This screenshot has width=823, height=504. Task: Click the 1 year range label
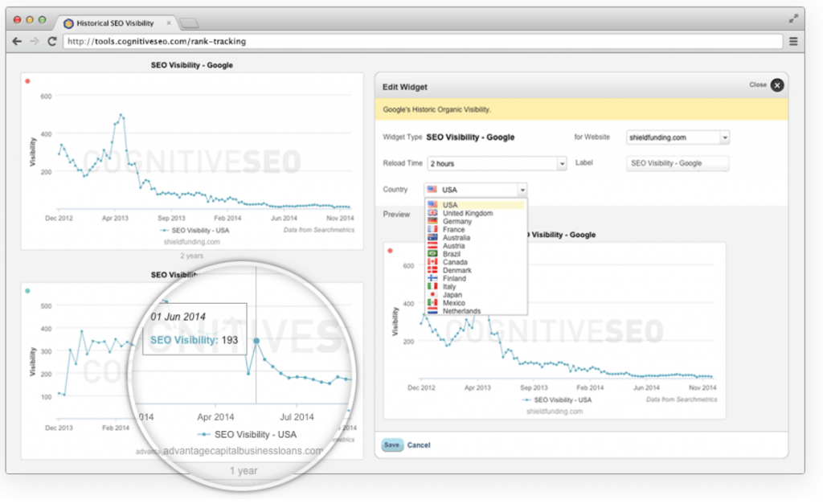[x=244, y=471]
